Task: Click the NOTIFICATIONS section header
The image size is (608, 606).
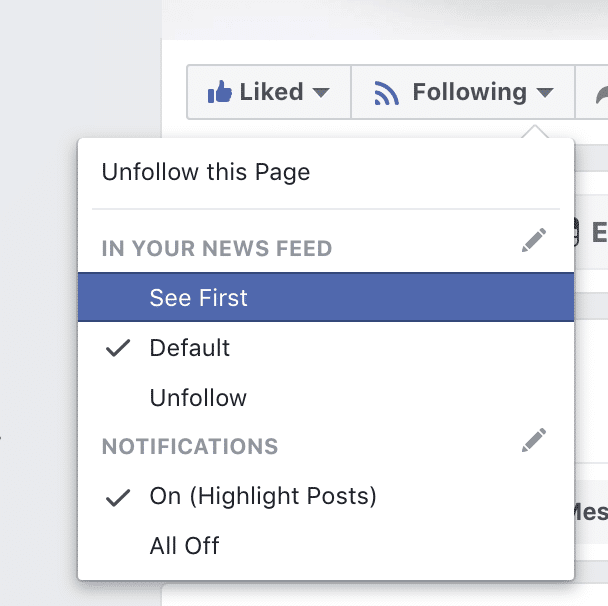Action: point(190,446)
